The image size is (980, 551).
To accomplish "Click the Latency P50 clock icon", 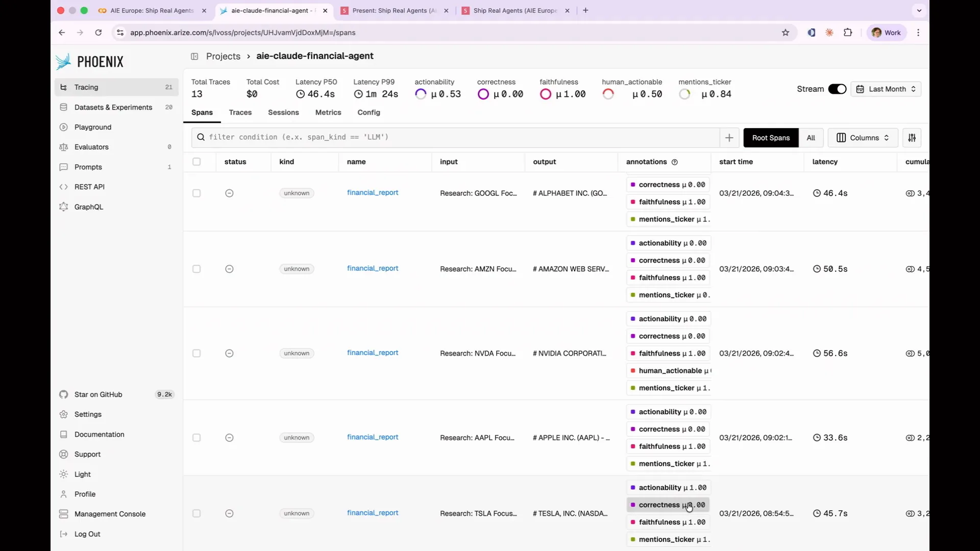I will (300, 94).
